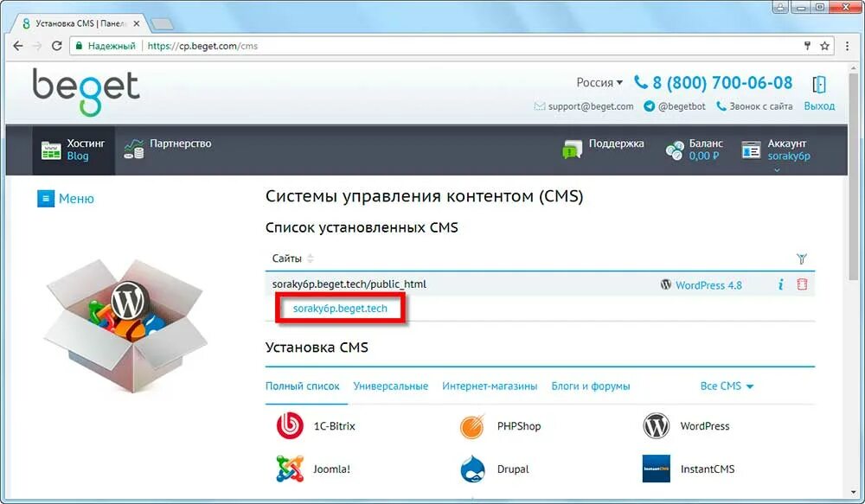Open the Поддержка section
This screenshot has width=865, height=504.
point(603,149)
